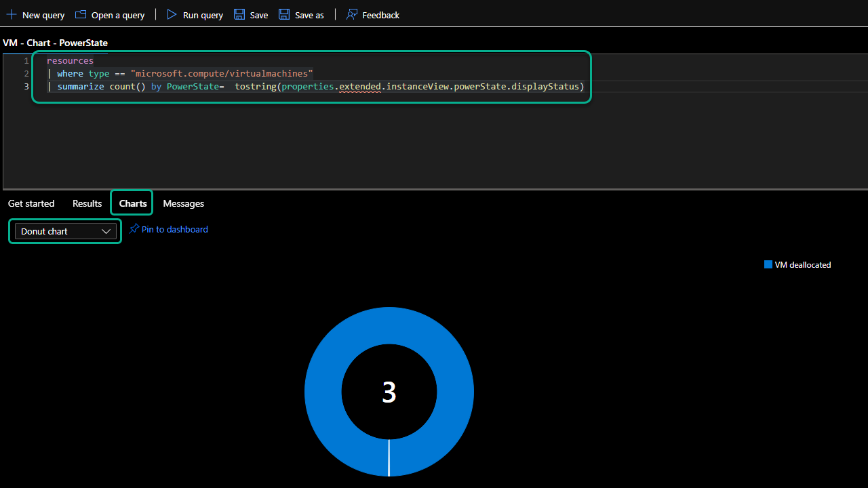Click the pin icon beside Pin to dashboard
Screen dimensions: 868x488
(x=134, y=229)
